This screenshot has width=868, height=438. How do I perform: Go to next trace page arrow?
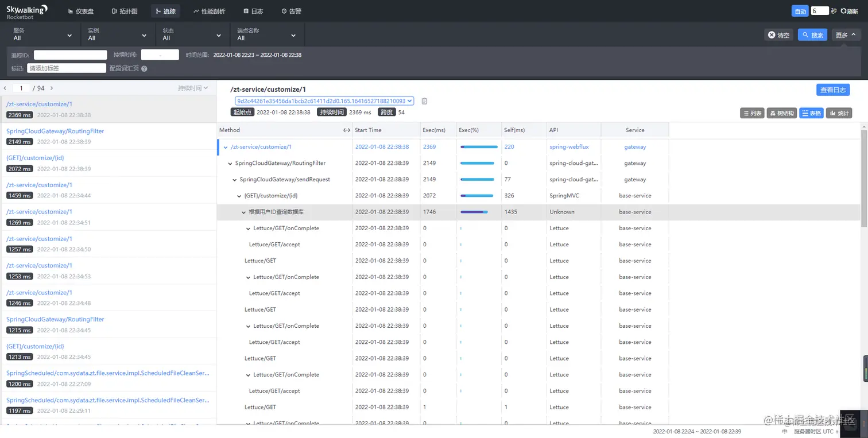[52, 88]
